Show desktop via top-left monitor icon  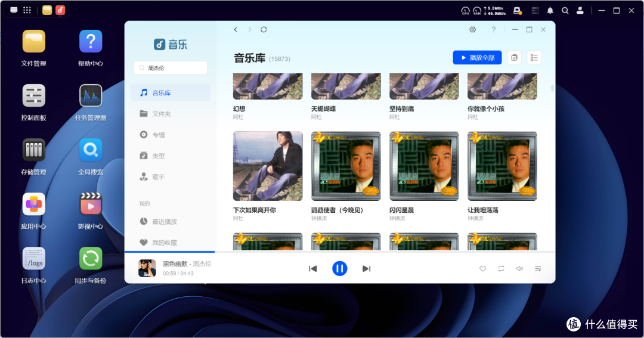click(14, 10)
